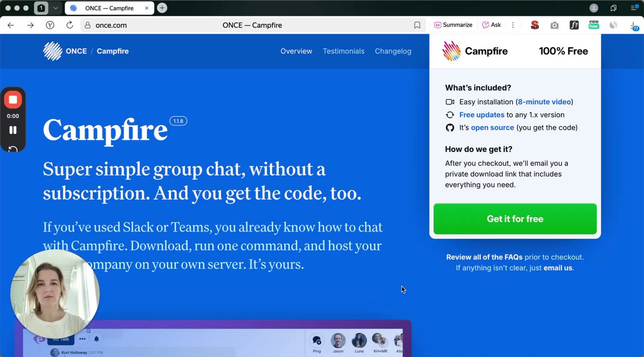The image size is (644, 357).
Task: Click the green New-badged extension icon
Action: pyautogui.click(x=593, y=25)
